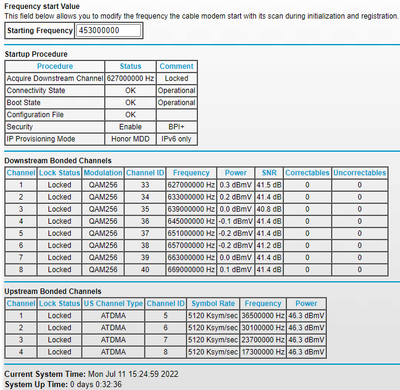
Task: Click the 627000000 Hz downstream frequency cell
Action: (191, 185)
